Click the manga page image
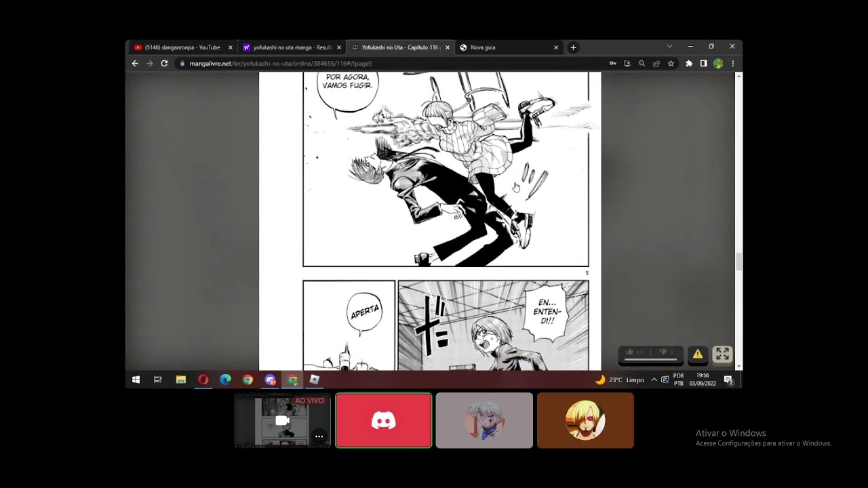Viewport: 868px width, 488px height. (x=430, y=221)
